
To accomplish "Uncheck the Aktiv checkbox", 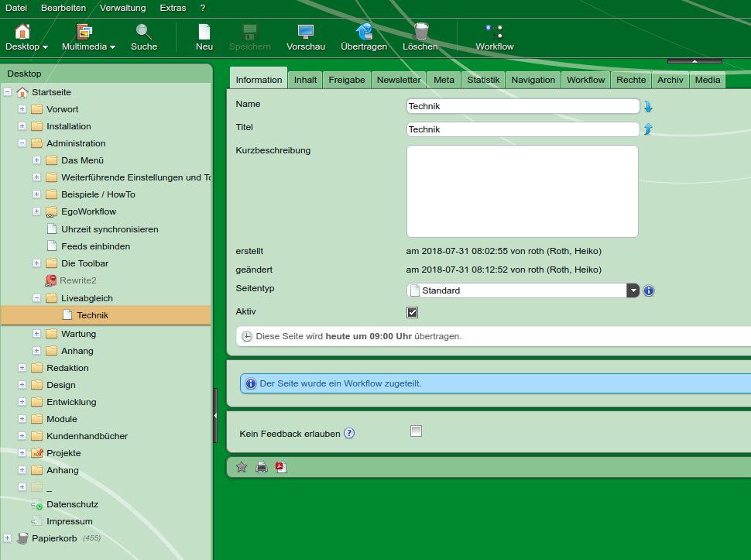I will coord(412,312).
